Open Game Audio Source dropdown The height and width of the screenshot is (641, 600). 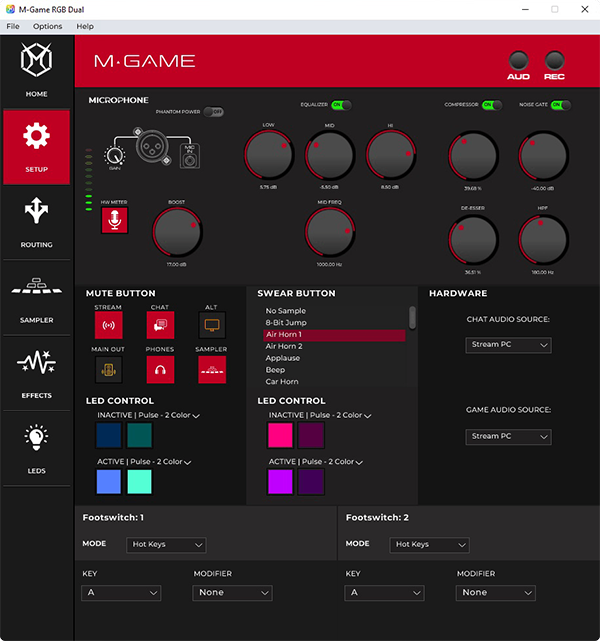[x=508, y=437]
